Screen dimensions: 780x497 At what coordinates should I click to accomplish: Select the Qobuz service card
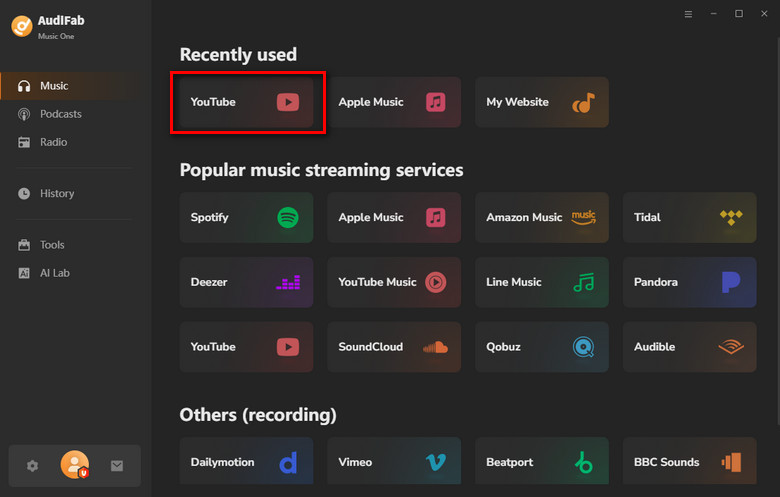click(x=542, y=347)
